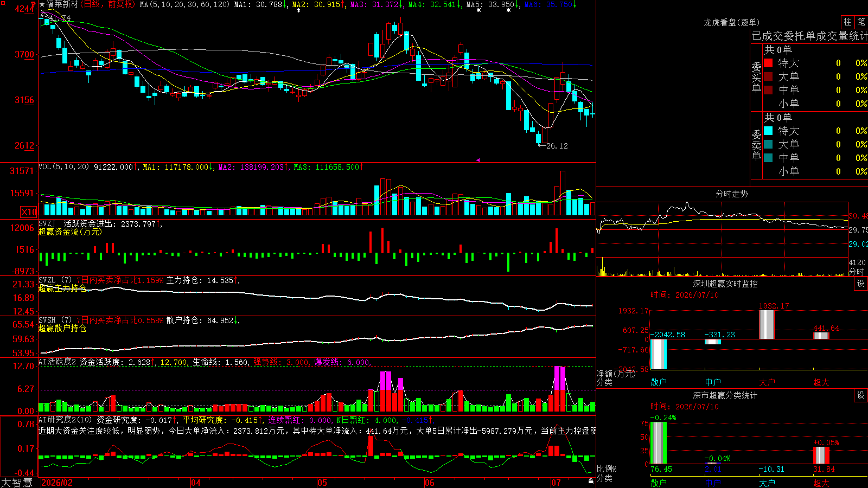
Task: Click the VOL(5,10,20) indicator label
Action: click(63, 166)
